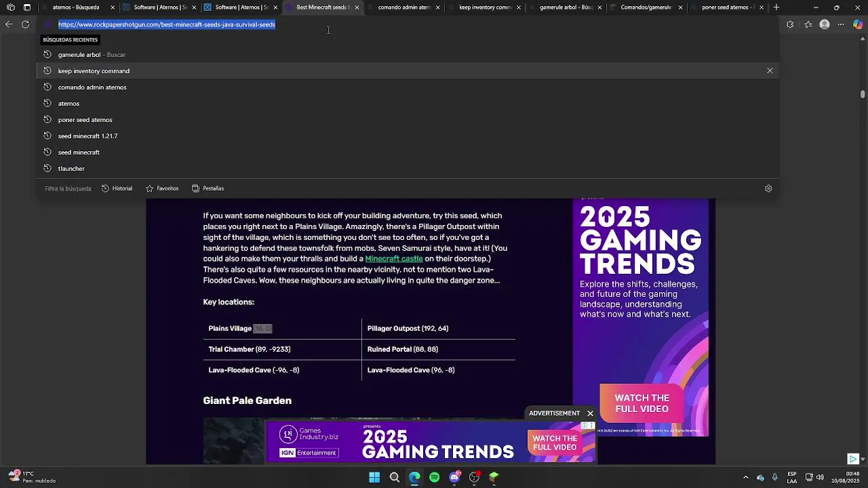Show hidden system tray icons
Screen dimensions: 868x488
746,477
